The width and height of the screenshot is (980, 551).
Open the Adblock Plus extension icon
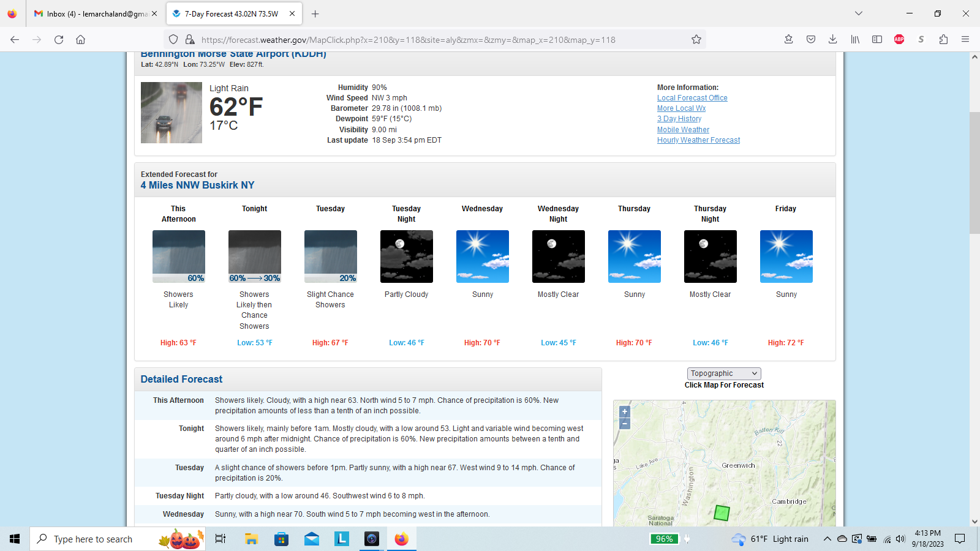[x=899, y=40]
